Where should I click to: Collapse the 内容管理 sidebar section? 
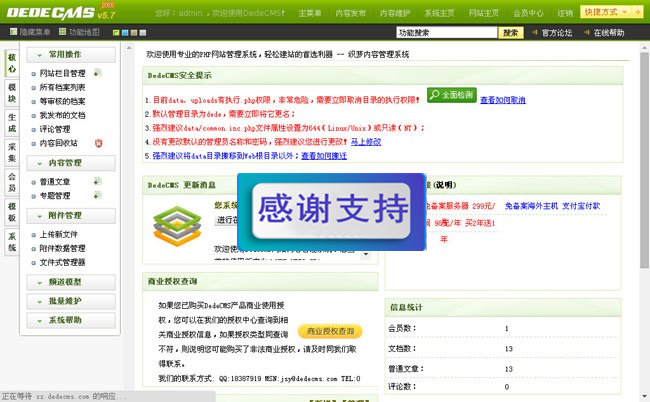click(x=71, y=163)
